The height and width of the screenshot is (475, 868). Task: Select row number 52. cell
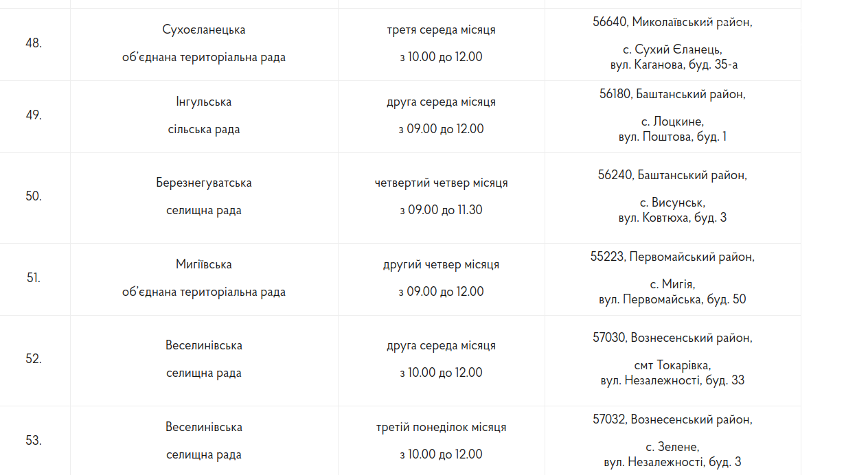[34, 359]
